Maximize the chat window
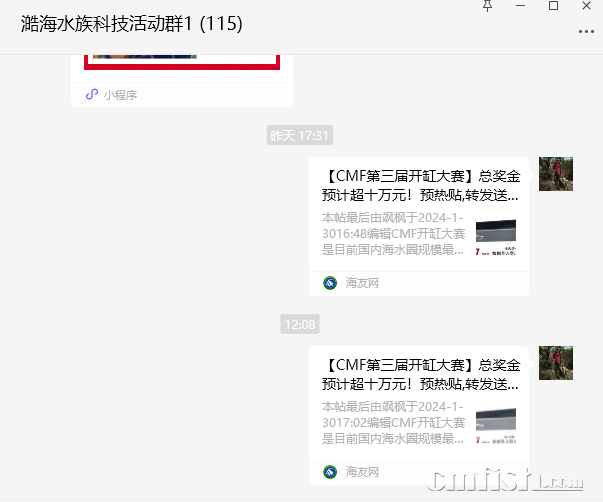This screenshot has height=502, width=603. pyautogui.click(x=553, y=5)
